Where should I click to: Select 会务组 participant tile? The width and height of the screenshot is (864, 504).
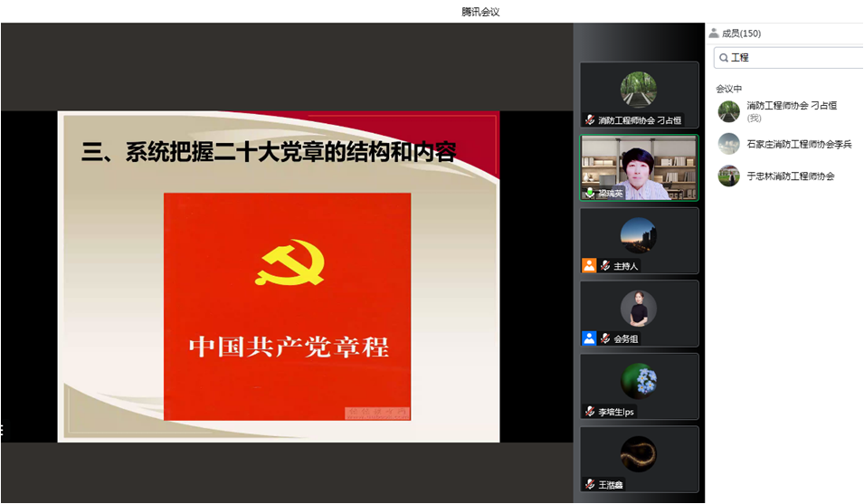click(x=640, y=313)
